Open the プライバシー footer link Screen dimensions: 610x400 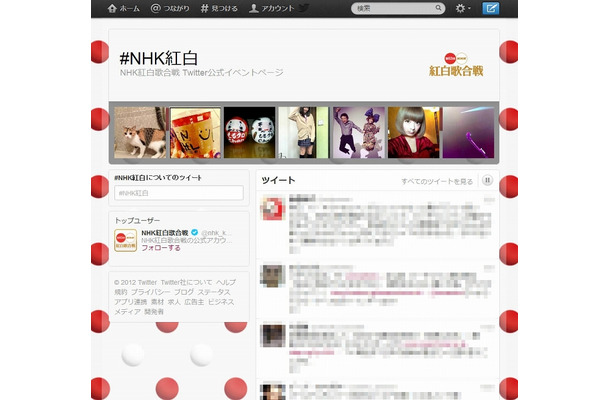pos(151,292)
